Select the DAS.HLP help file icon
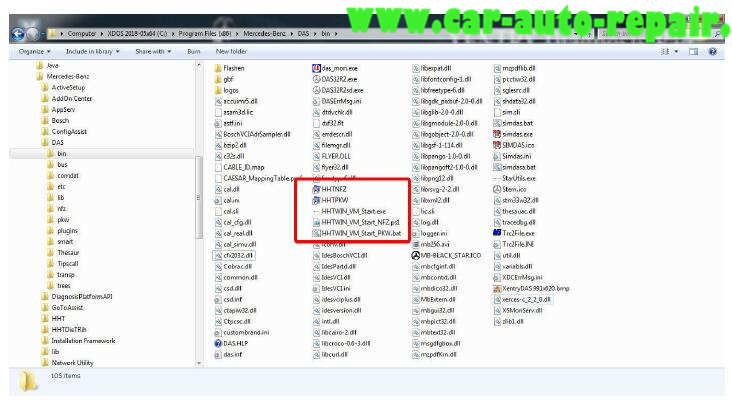 click(218, 343)
